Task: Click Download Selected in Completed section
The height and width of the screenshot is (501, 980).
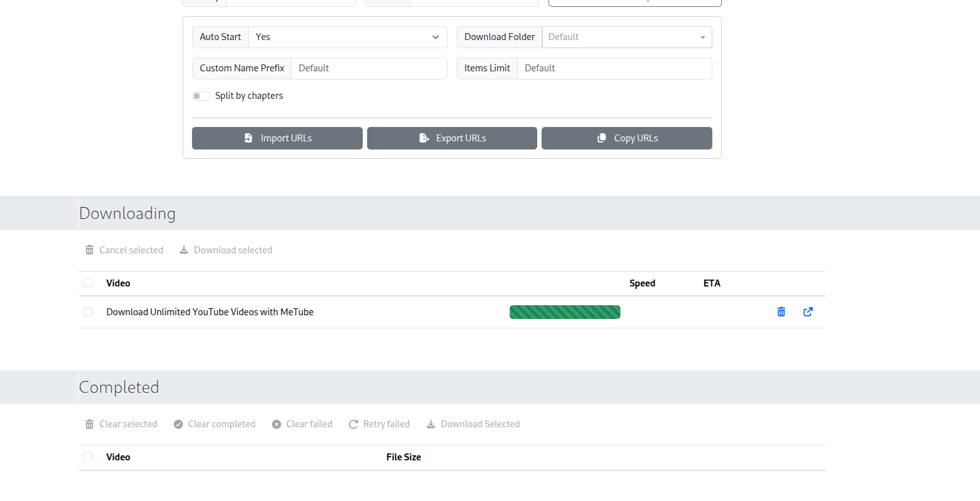Action: point(473,424)
